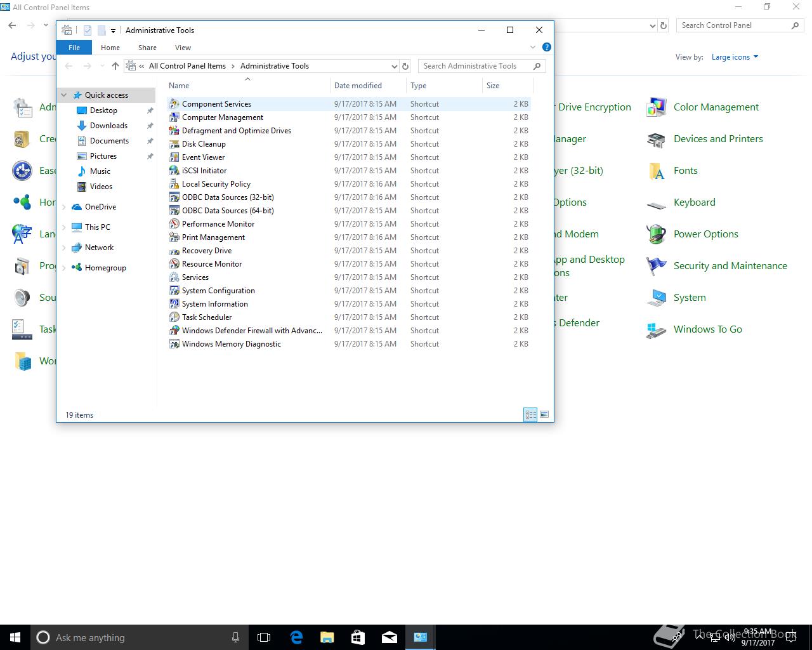Open the Help question mark button
This screenshot has width=812, height=650.
547,47
